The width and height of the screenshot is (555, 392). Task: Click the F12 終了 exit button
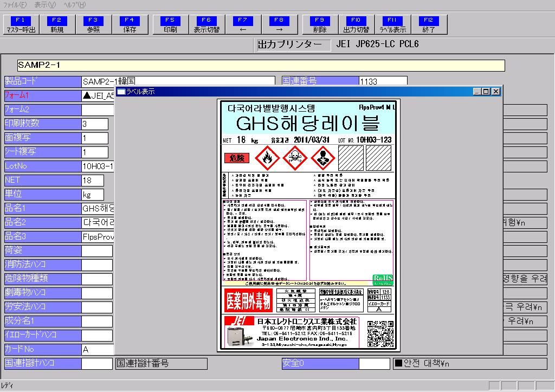tap(429, 24)
